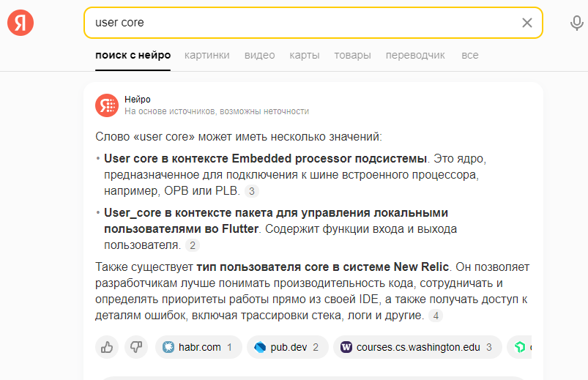Open the courses.cs.washington.edu source chip
Viewport: 588px width, 380px height.
pos(417,347)
